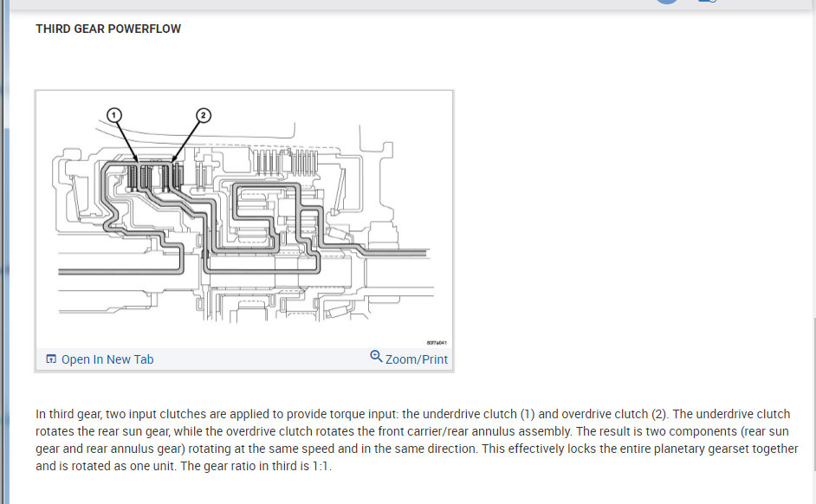The height and width of the screenshot is (504, 816).
Task: Click the magnifier icon beside Zoom/Print
Action: coord(376,356)
